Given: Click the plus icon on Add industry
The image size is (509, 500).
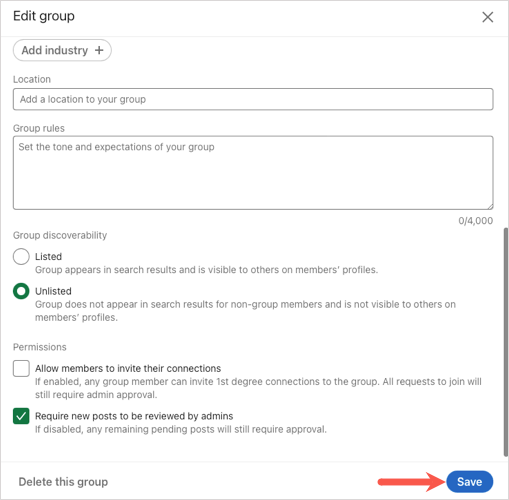Looking at the screenshot, I should 99,50.
